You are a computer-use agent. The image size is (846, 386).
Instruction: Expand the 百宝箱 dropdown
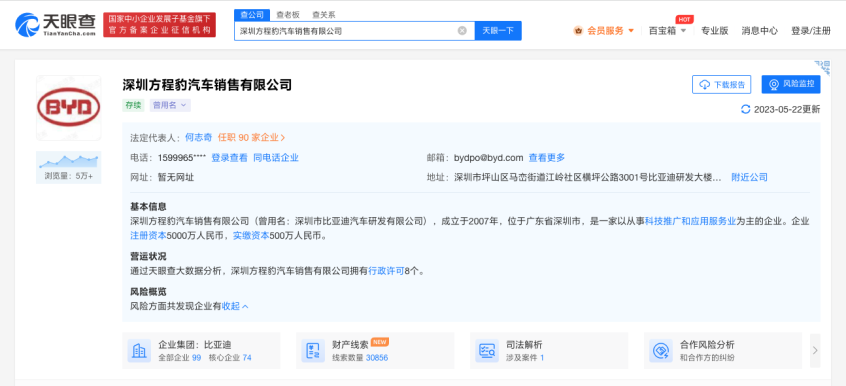[683, 31]
